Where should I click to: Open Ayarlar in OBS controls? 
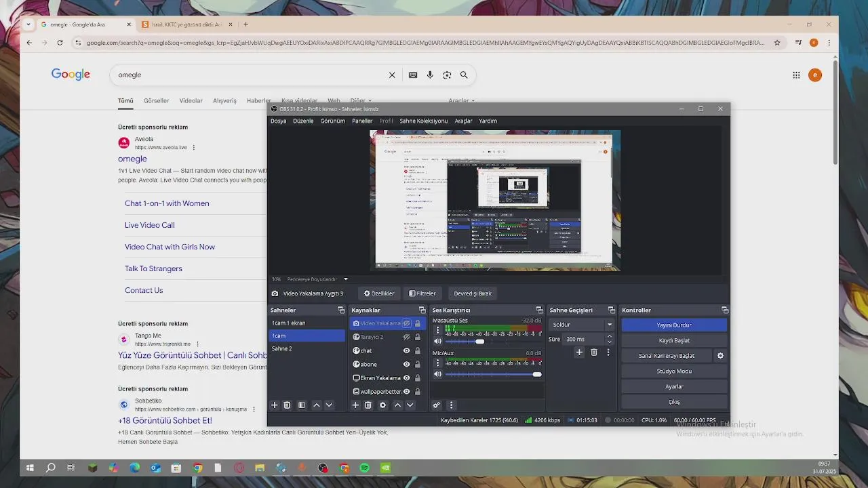click(674, 386)
